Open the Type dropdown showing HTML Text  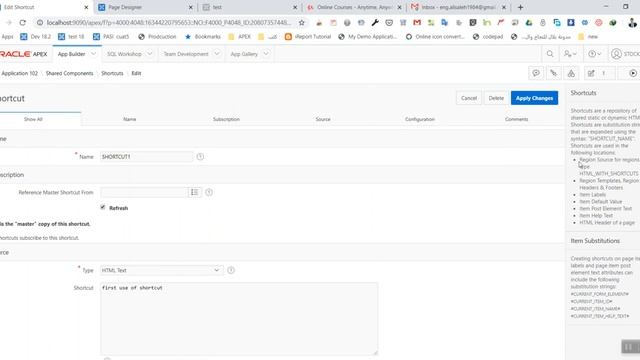click(x=162, y=270)
